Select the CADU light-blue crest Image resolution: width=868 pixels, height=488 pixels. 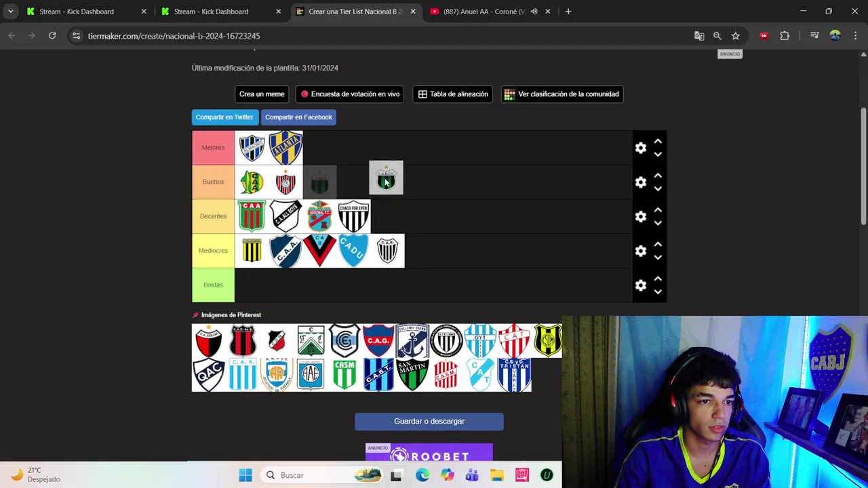click(x=353, y=251)
